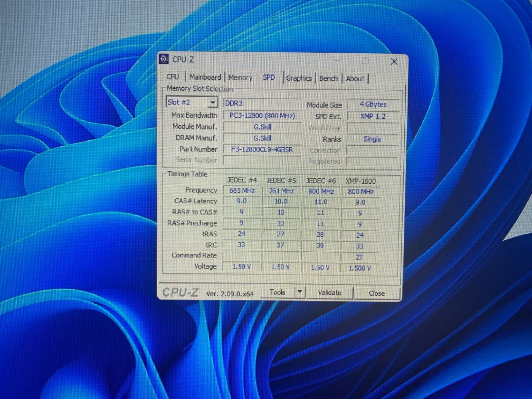Switch to the Graphics tab
This screenshot has width=532, height=399.
[x=299, y=78]
